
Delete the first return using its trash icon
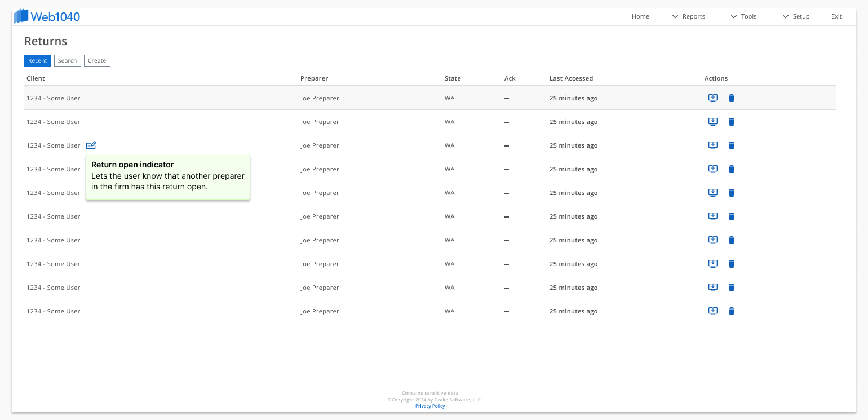tap(731, 98)
